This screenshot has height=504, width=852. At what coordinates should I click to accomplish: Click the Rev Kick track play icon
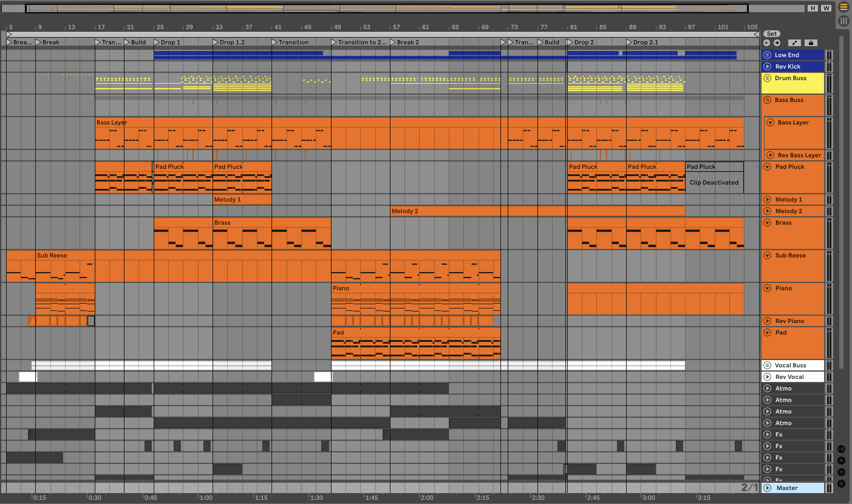[x=767, y=66]
